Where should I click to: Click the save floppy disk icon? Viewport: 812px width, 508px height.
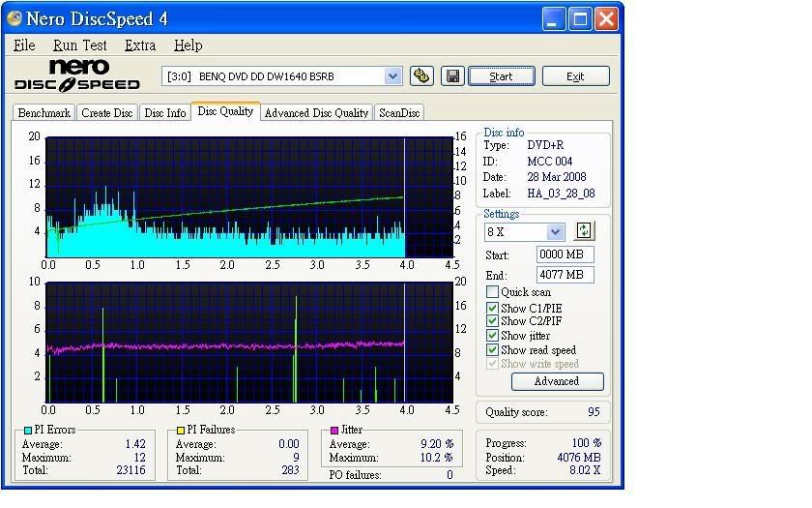coord(452,76)
